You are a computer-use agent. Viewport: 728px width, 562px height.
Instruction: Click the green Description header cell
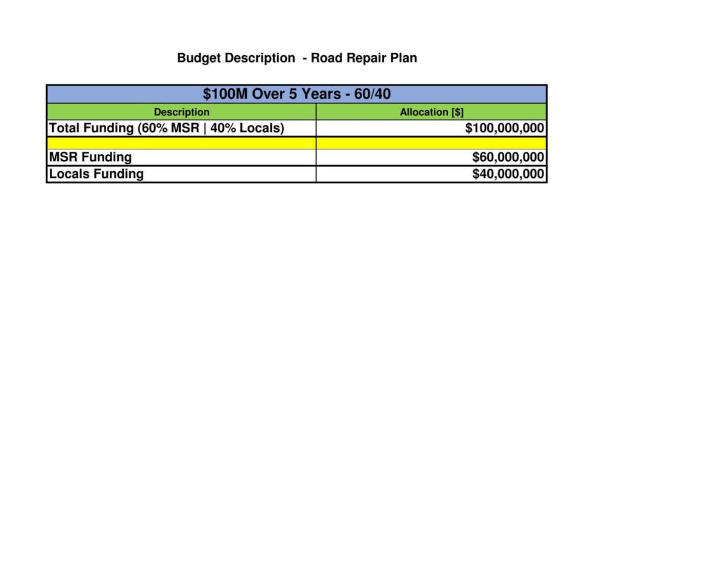(181, 112)
